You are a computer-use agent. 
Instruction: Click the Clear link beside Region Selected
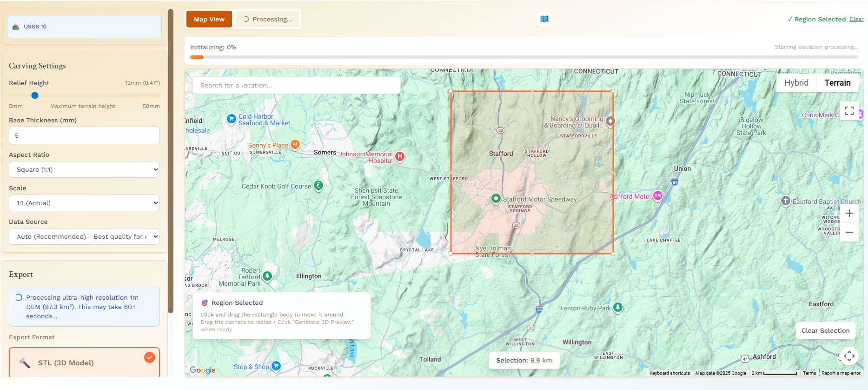tap(856, 19)
